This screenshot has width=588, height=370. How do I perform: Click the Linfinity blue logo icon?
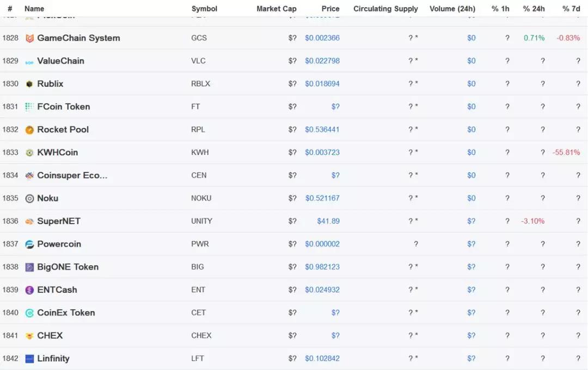29,359
